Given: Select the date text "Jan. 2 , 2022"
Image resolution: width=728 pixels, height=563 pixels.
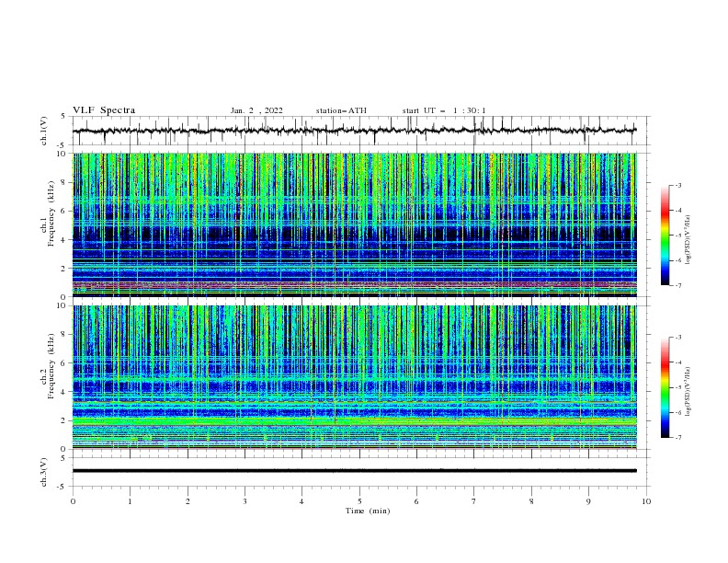Looking at the screenshot, I should click(x=256, y=110).
